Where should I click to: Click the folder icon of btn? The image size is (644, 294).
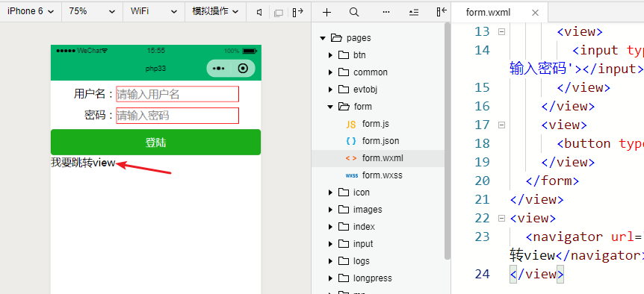coord(344,55)
